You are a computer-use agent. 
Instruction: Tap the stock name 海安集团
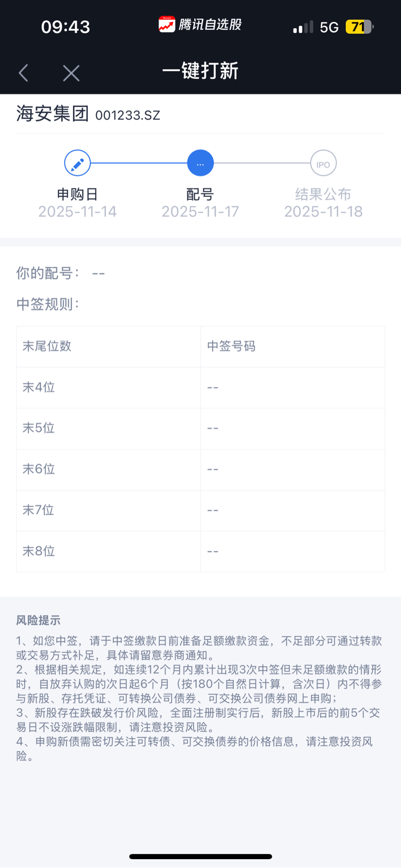(x=52, y=114)
